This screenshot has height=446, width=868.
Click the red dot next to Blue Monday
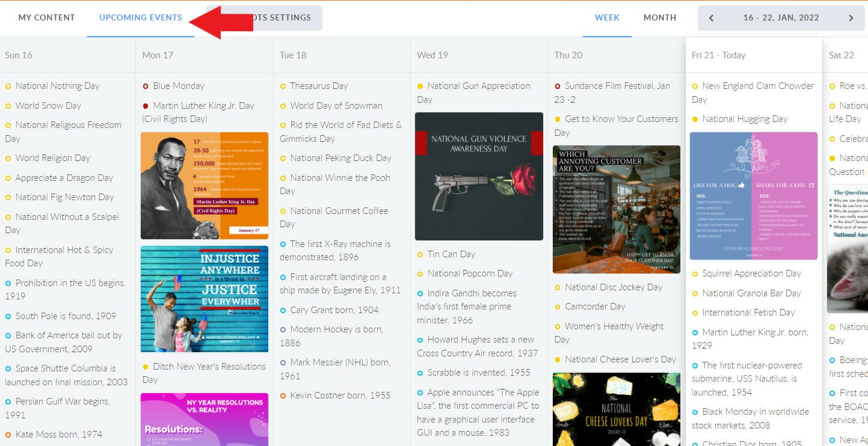tap(146, 87)
